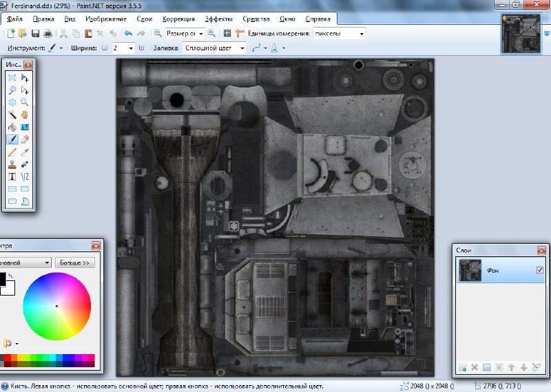
Task: Select the Pan hand tool
Action: (25, 114)
